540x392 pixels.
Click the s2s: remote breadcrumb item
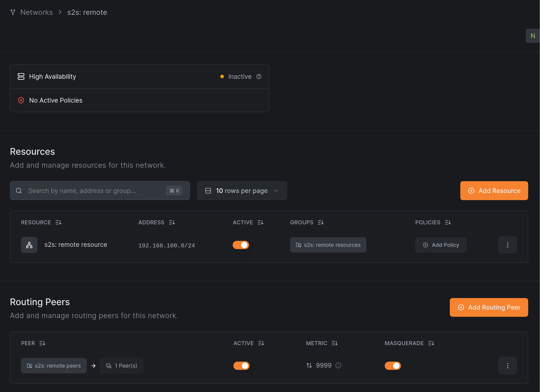click(87, 12)
